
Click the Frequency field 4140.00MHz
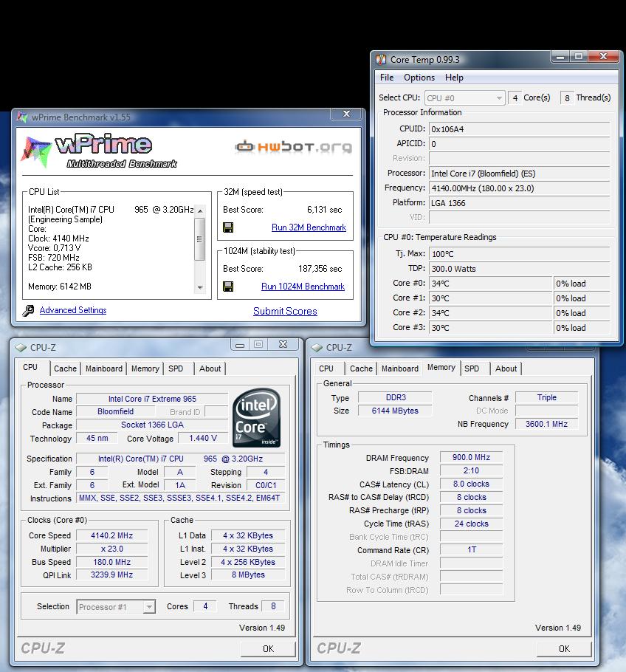coord(519,188)
